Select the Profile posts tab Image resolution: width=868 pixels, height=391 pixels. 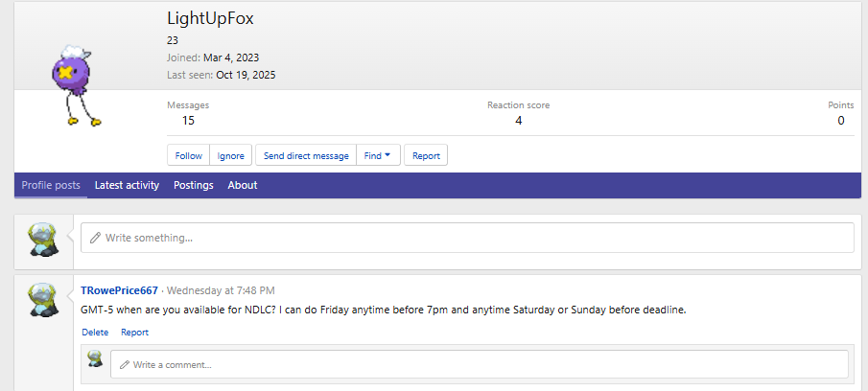pos(51,185)
